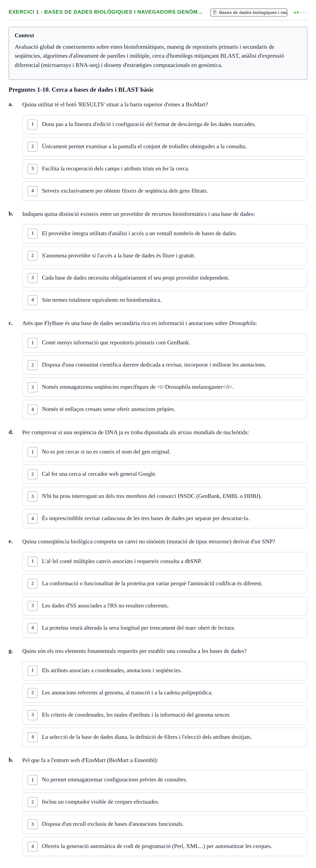Image resolution: width=316 pixels, height=868 pixels.
Task: Select 'Serveix exclusivament per obtenir fitxers' answer
Action: (x=165, y=191)
